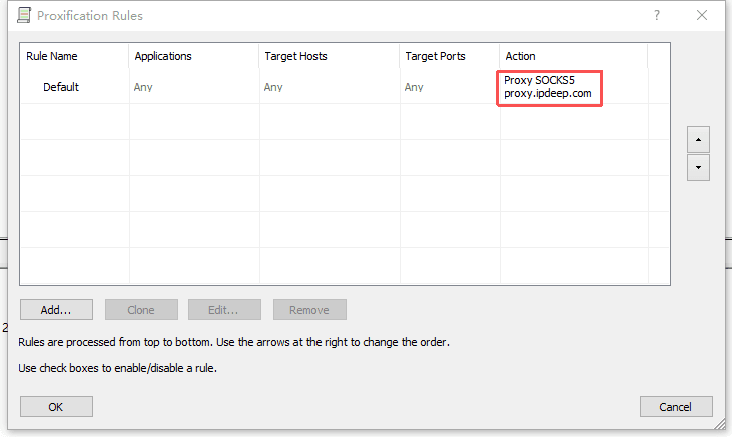Click Cancel to discard changes
The height and width of the screenshot is (437, 732).
tap(676, 407)
